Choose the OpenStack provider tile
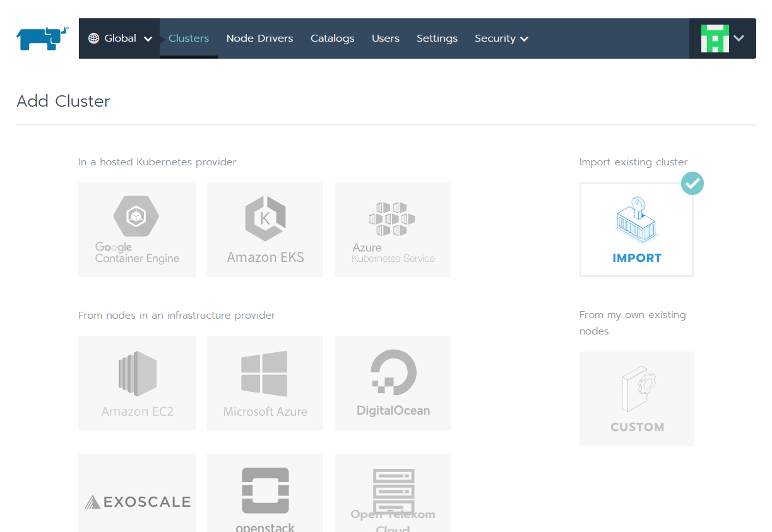 (265, 493)
